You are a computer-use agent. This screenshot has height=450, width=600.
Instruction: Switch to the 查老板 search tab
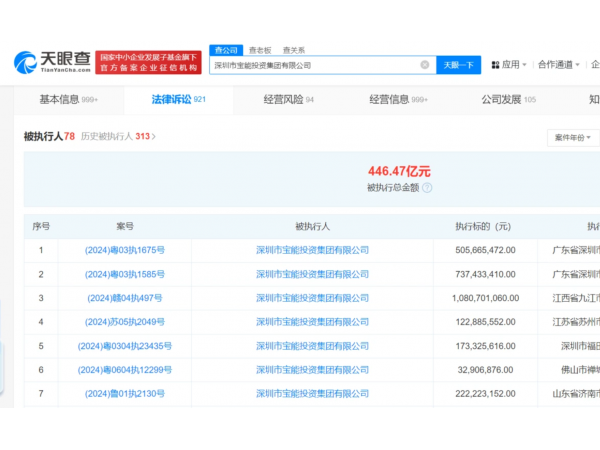(x=260, y=49)
